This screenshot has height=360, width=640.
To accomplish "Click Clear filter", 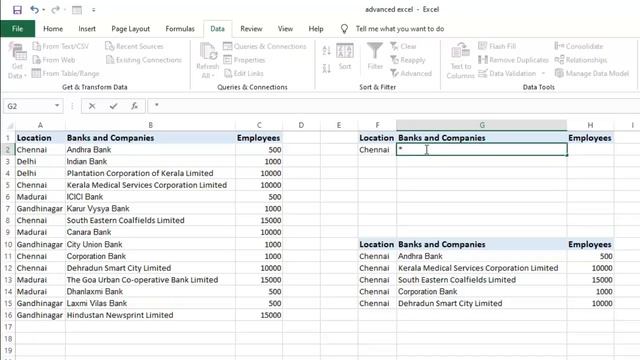I will pyautogui.click(x=403, y=46).
